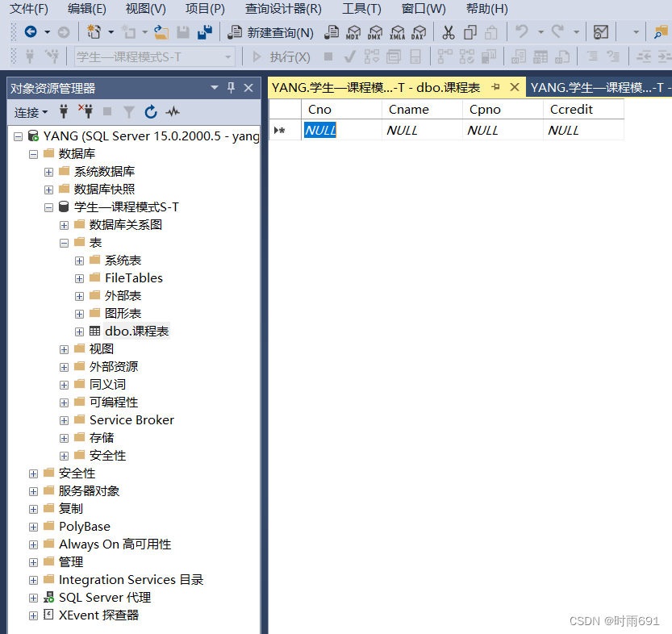Expand the FileTables folder
672x634 pixels.
79,279
